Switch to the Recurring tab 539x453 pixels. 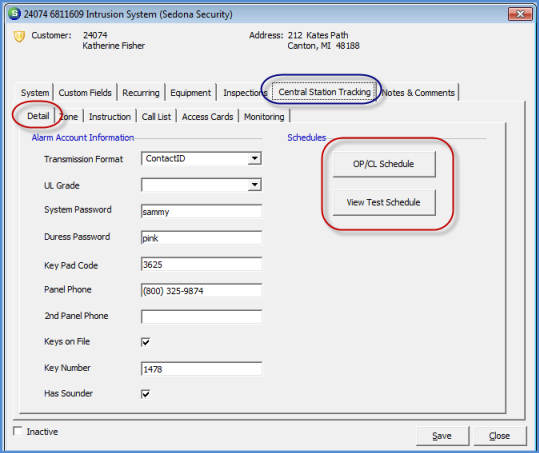(141, 93)
